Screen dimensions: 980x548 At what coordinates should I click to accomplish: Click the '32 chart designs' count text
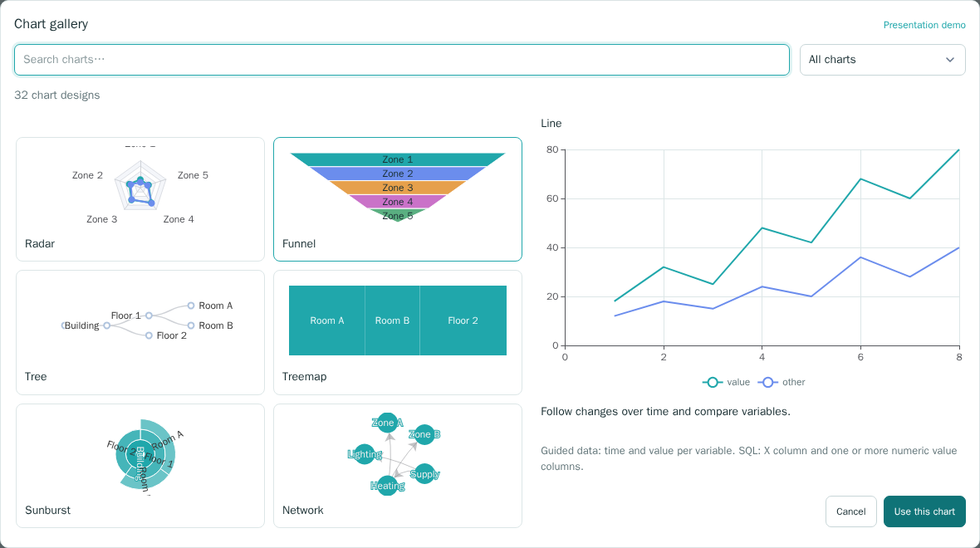tap(56, 95)
